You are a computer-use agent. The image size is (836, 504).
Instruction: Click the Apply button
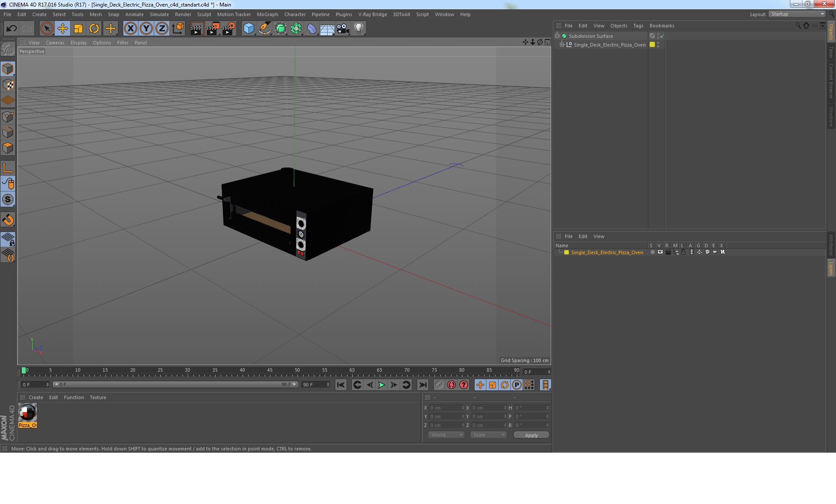coord(531,435)
